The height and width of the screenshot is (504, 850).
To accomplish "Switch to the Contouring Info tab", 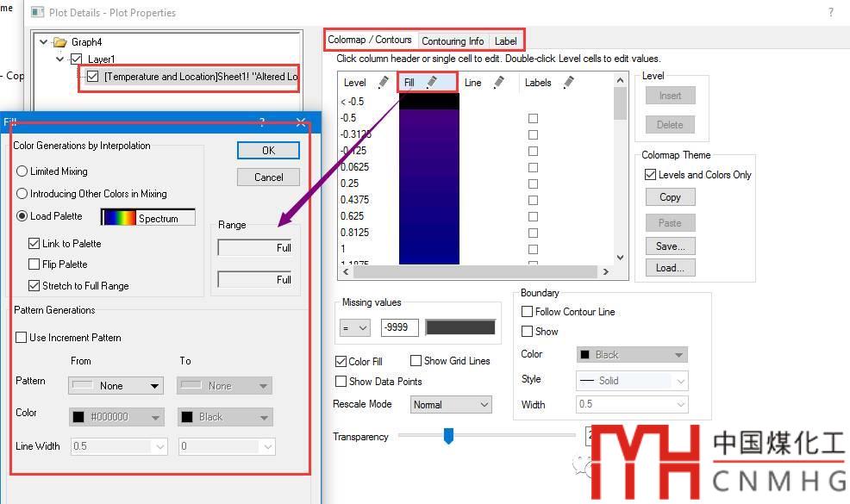I will point(453,40).
